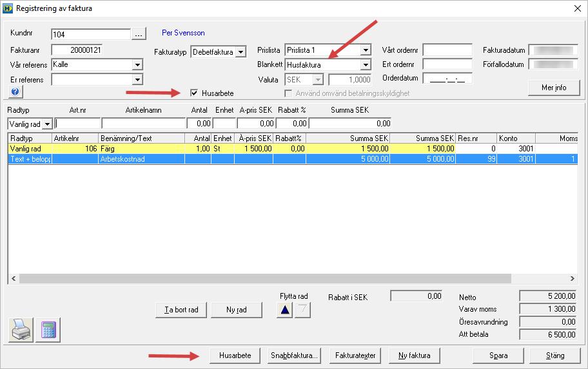Image resolution: width=588 pixels, height=369 pixels.
Task: Open the calculator icon
Action: (x=48, y=330)
